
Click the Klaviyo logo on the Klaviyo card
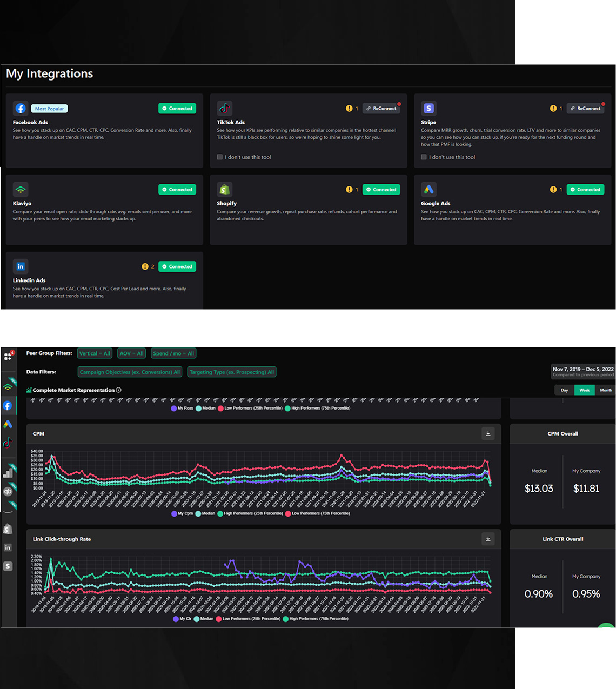pos(21,189)
